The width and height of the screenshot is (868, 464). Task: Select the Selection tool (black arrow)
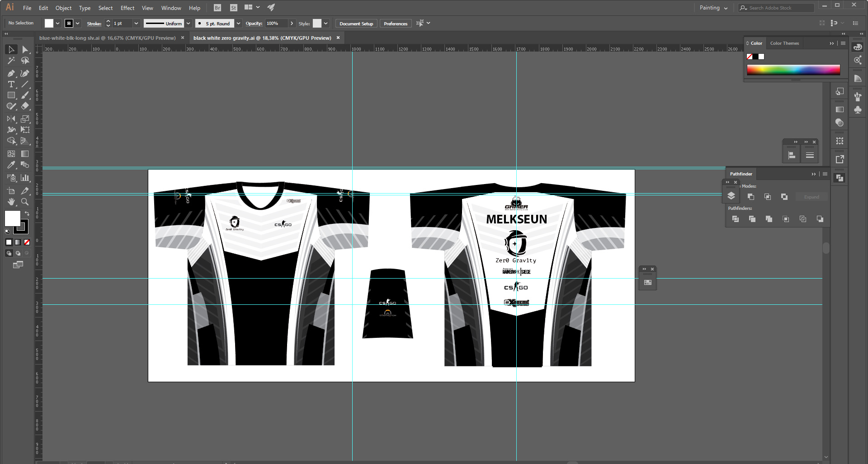tap(11, 49)
